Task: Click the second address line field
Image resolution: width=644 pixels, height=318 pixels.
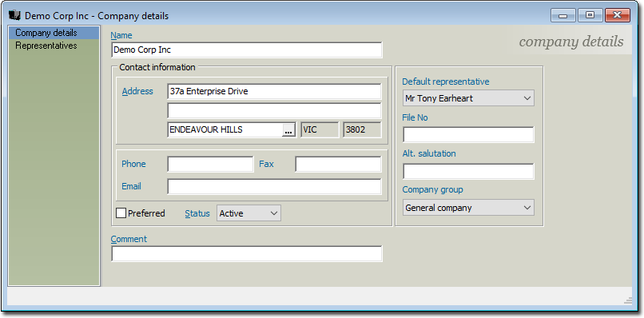Action: (x=274, y=111)
